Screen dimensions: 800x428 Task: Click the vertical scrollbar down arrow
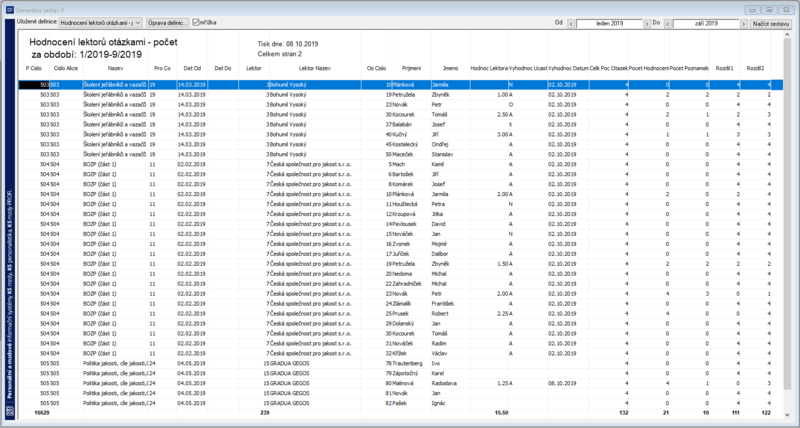click(x=789, y=414)
